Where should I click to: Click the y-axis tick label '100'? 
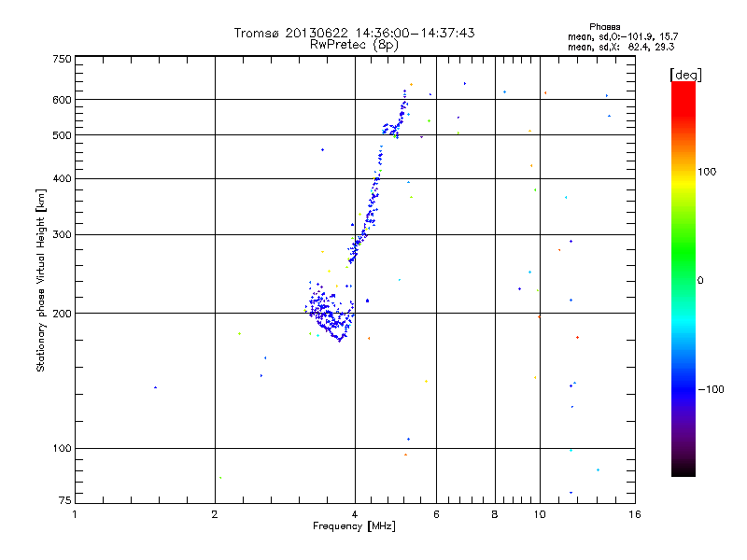(x=62, y=449)
